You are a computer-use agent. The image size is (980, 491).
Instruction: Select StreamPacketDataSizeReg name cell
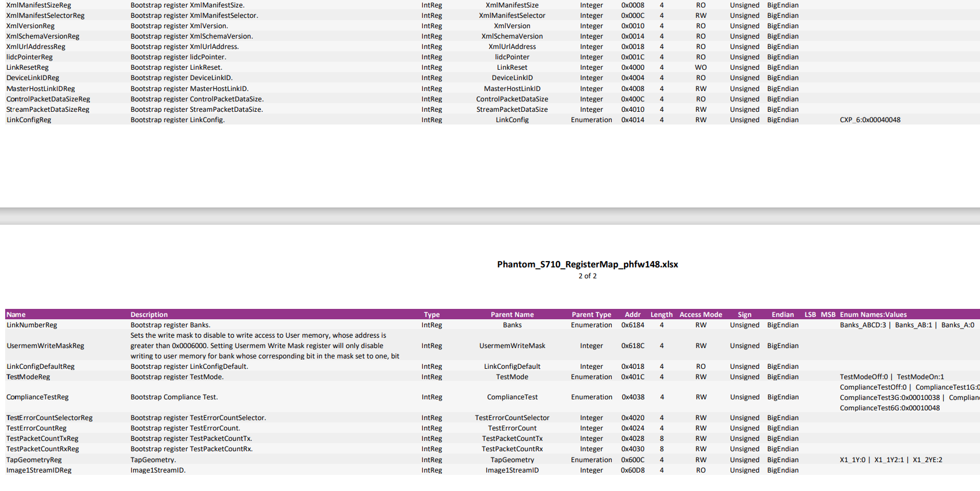click(48, 109)
